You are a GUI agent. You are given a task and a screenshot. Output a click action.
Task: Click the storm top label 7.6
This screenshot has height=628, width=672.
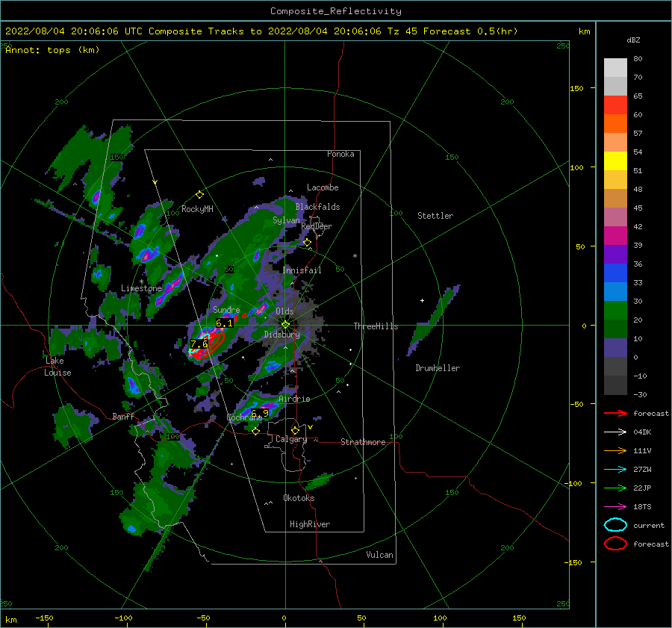(199, 343)
